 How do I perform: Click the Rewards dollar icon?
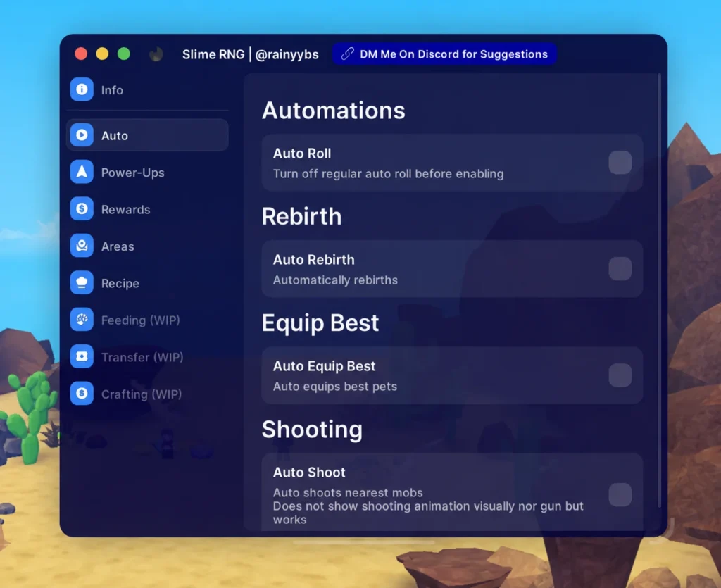tap(82, 208)
